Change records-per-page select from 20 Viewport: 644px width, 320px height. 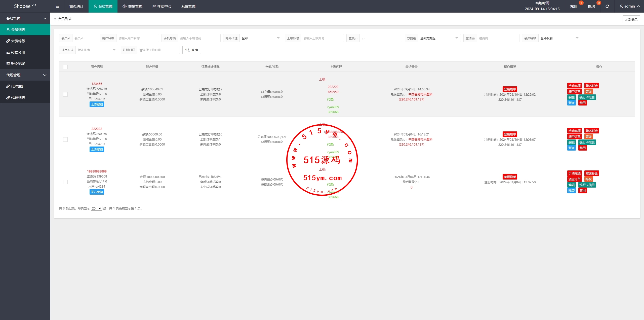[x=96, y=208]
